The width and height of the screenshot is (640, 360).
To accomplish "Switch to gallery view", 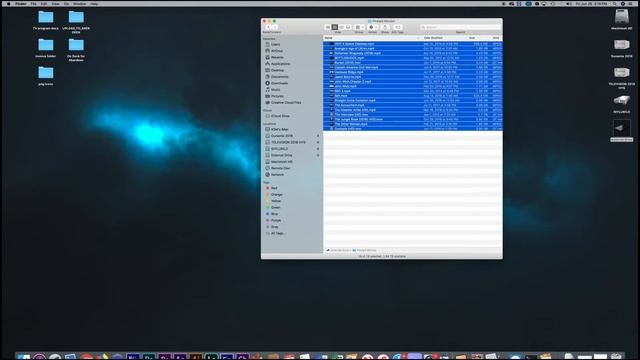I will [348, 27].
